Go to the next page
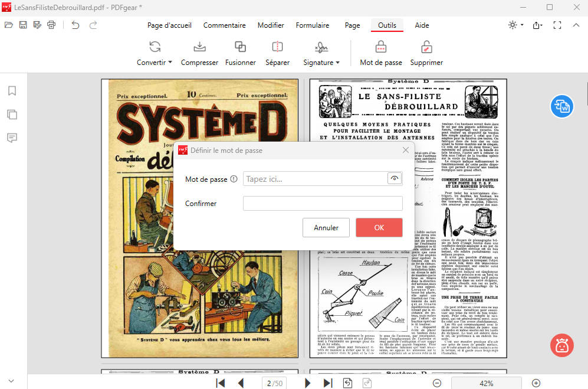This screenshot has height=389, width=588. (x=307, y=383)
